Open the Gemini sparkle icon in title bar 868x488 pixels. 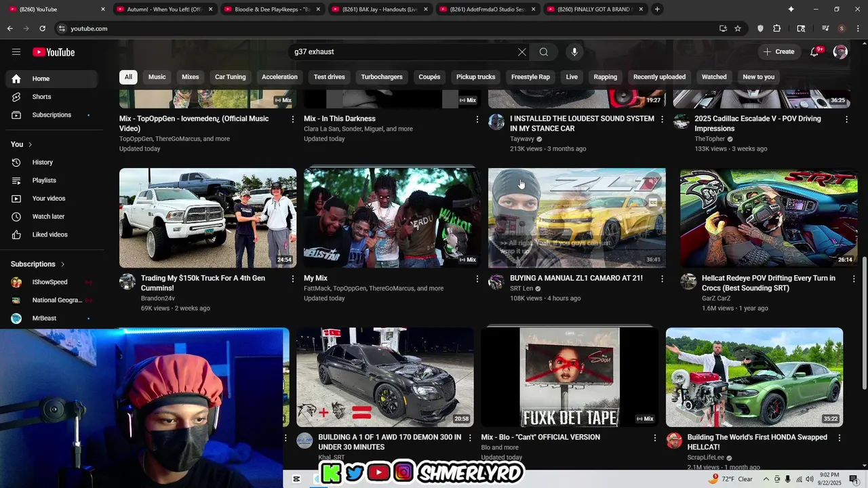(x=791, y=9)
